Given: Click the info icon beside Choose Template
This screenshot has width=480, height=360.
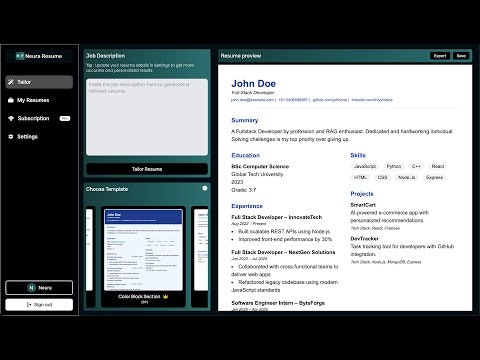Looking at the screenshot, I should pyautogui.click(x=205, y=188).
